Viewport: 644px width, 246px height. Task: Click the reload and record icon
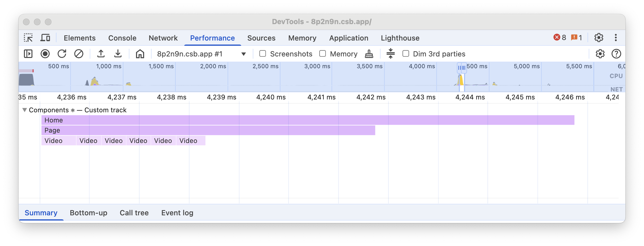pyautogui.click(x=62, y=54)
